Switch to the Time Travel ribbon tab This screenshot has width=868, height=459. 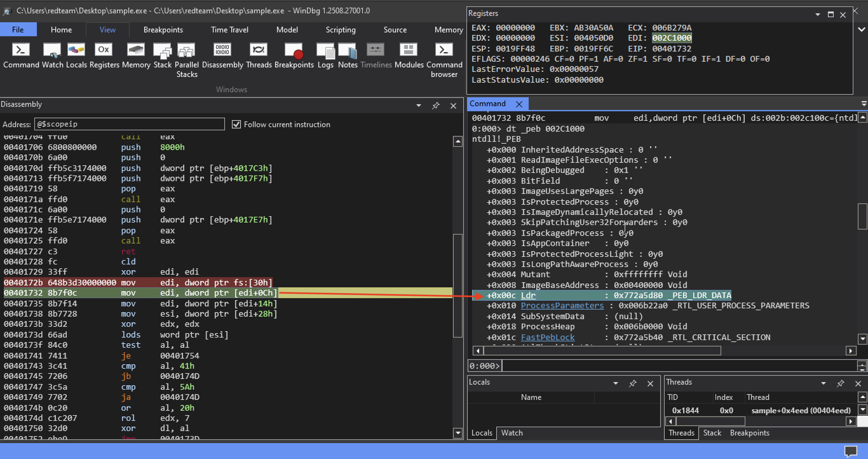pos(229,30)
